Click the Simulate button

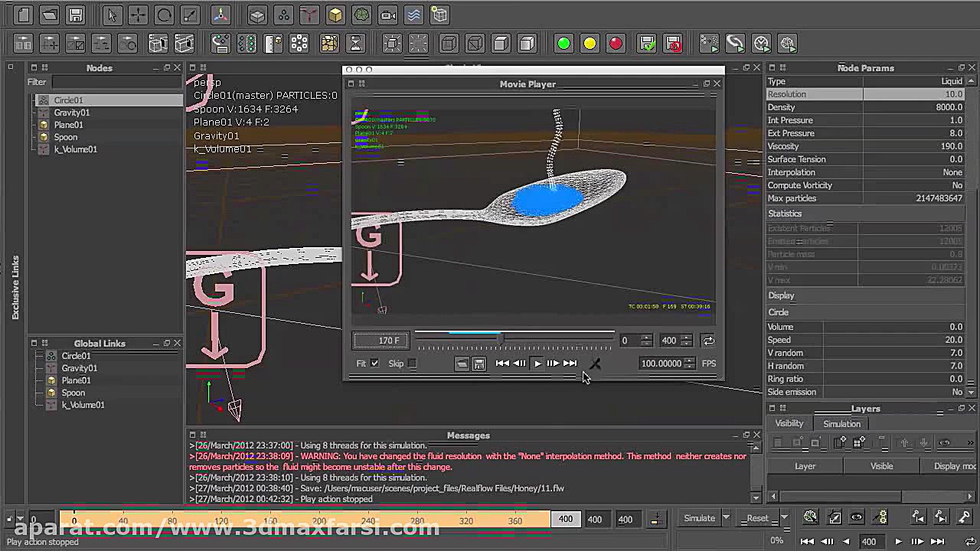coord(697,518)
